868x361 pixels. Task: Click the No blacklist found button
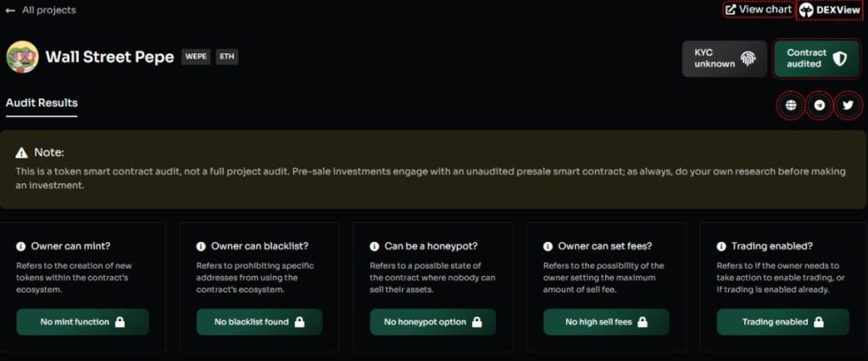(x=259, y=322)
